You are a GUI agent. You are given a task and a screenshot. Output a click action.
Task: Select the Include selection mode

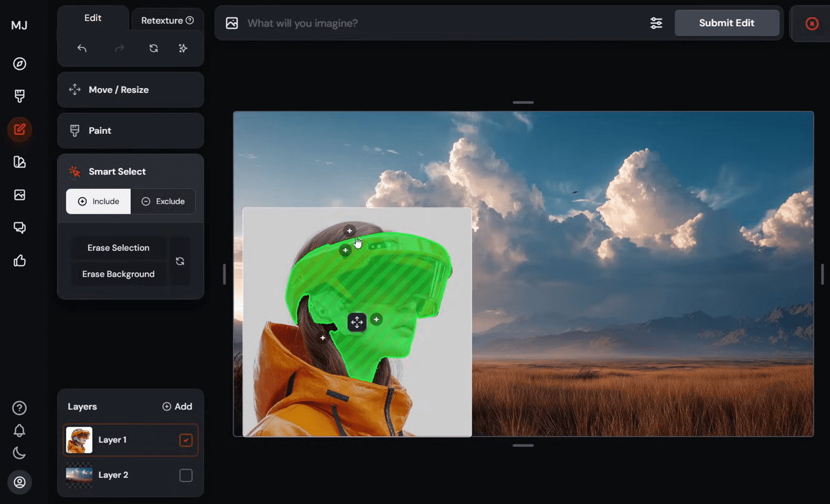tap(99, 201)
